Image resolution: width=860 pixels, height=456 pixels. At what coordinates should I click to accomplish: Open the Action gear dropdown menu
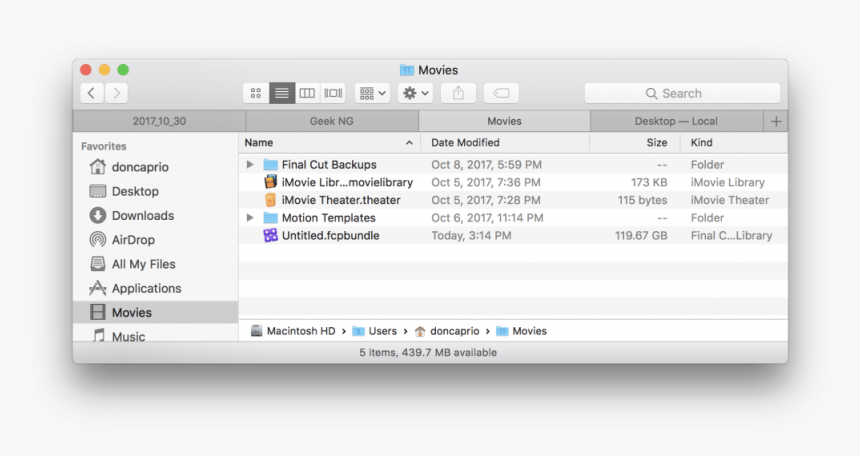[415, 93]
